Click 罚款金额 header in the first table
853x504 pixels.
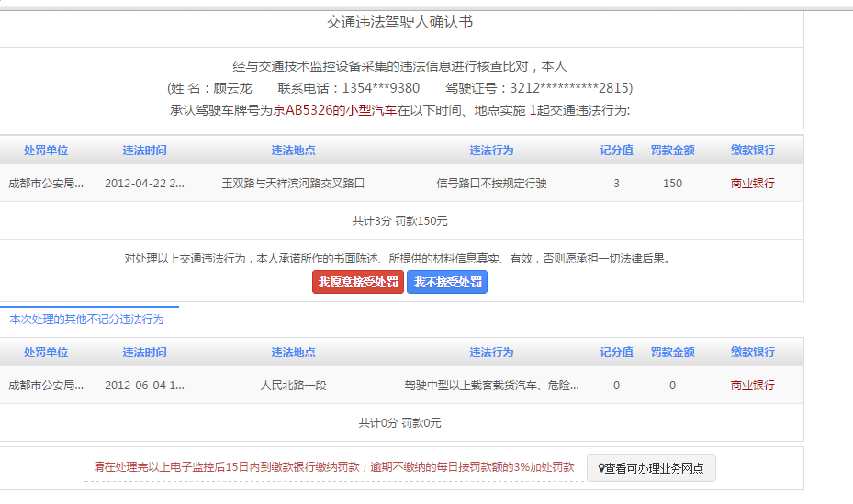pyautogui.click(x=672, y=151)
